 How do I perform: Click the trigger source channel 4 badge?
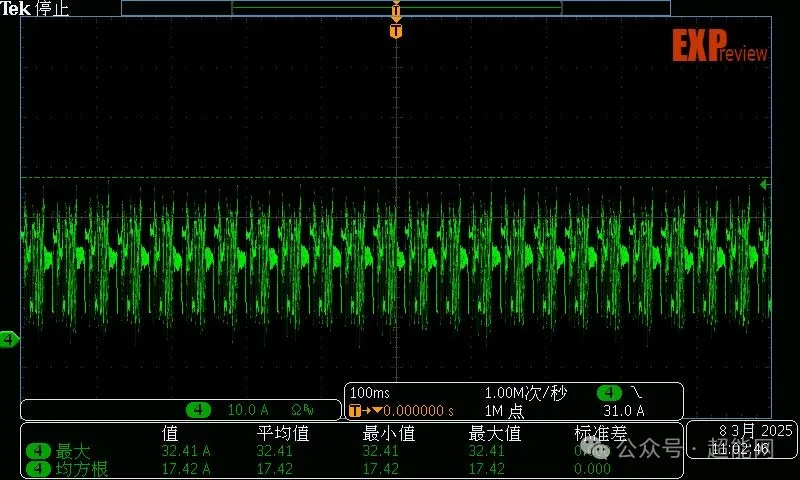click(x=609, y=393)
